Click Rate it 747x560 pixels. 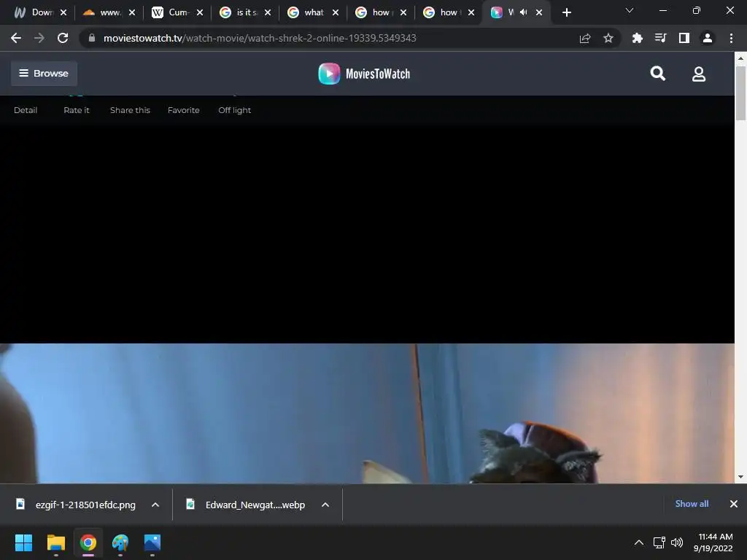tap(76, 110)
